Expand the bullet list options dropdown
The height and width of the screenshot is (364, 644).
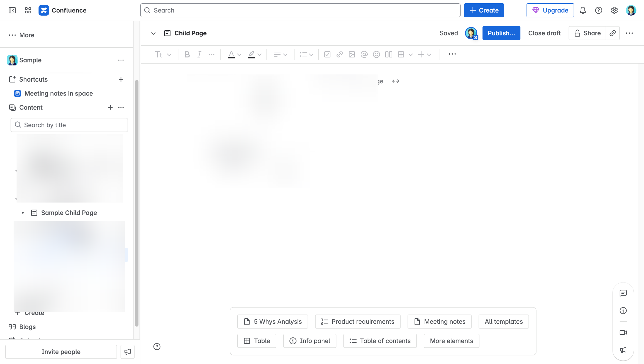[311, 54]
